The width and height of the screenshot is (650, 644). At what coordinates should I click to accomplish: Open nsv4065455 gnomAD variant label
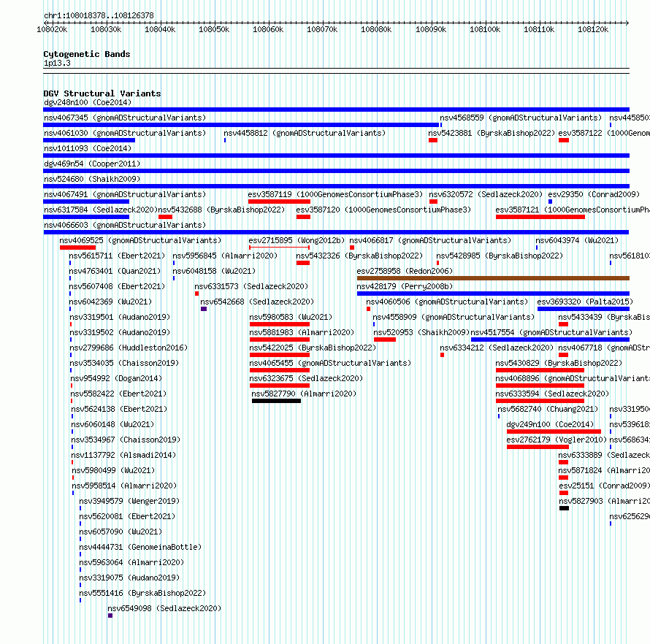tap(330, 363)
